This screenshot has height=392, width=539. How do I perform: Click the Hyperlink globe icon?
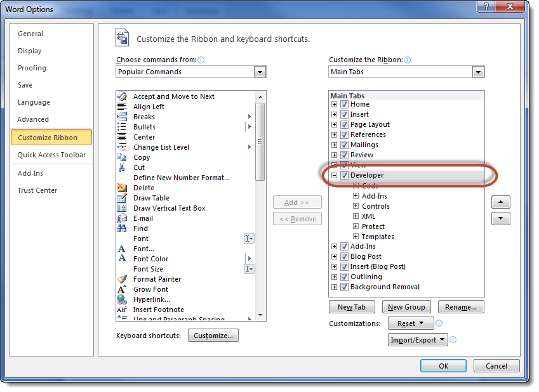[x=122, y=299]
